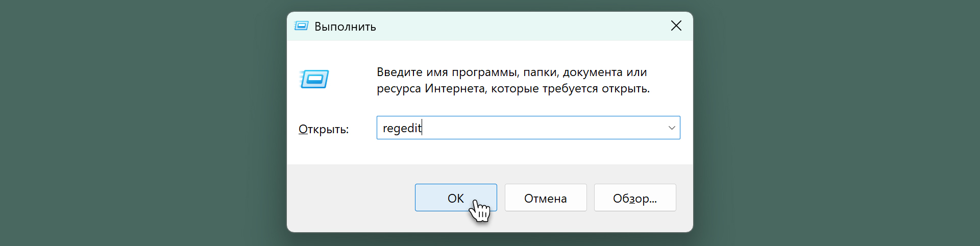This screenshot has height=246, width=980.
Task: Click the green desktop background outside the dialog
Action: point(128,128)
